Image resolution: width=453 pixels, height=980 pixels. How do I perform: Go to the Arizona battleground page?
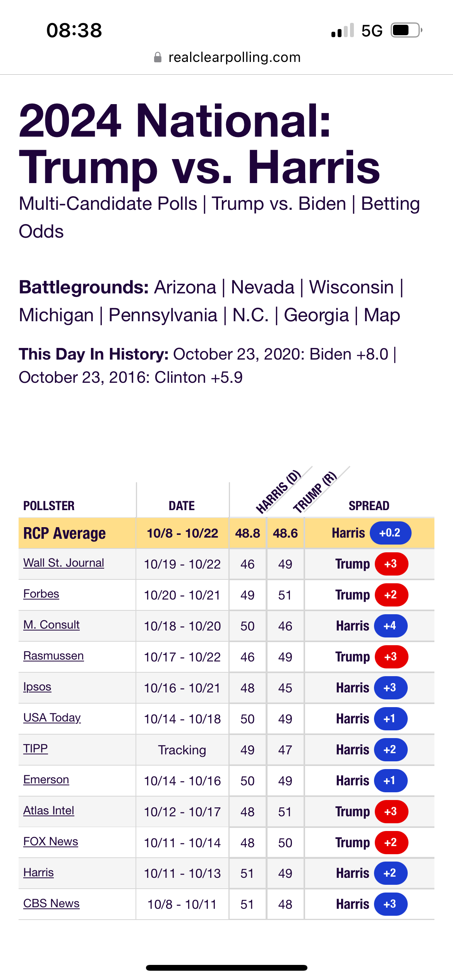click(185, 287)
